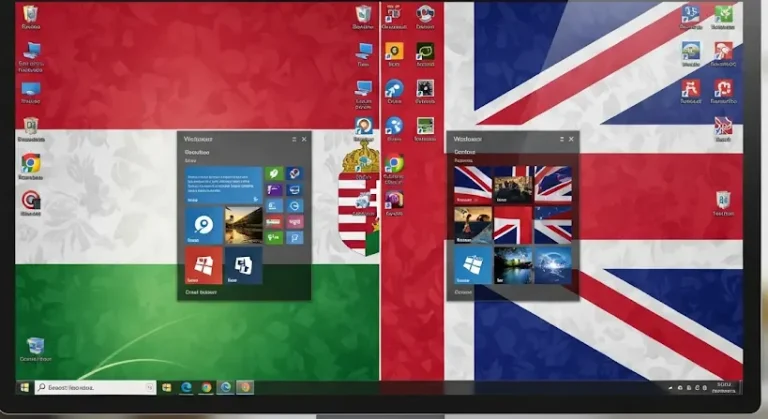Open the large blue text tile, left window
768x419 pixels.
point(223,185)
